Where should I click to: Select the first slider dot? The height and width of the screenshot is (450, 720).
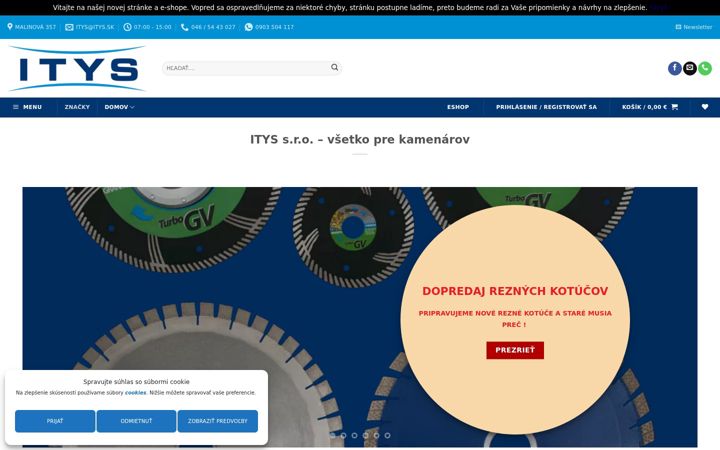pyautogui.click(x=332, y=435)
